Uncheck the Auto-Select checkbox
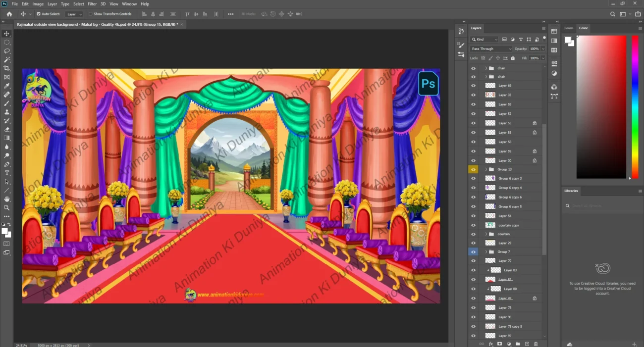This screenshot has width=644, height=347. (39, 14)
